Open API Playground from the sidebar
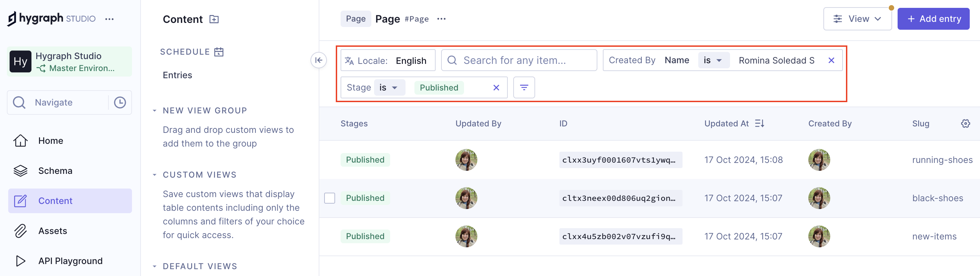980x276 pixels. point(70,261)
